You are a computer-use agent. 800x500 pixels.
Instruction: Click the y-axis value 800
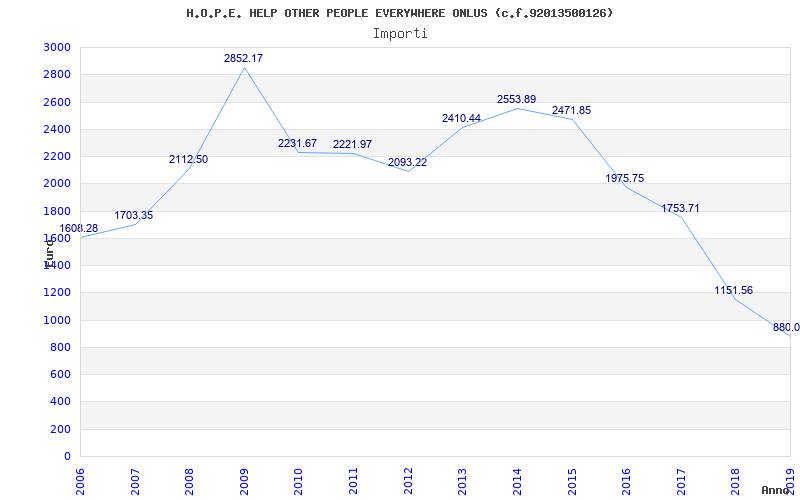click(61, 347)
